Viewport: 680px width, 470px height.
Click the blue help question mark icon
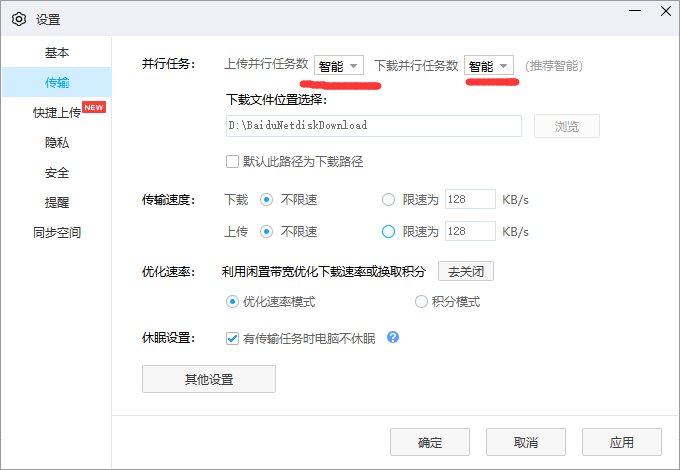click(x=393, y=337)
